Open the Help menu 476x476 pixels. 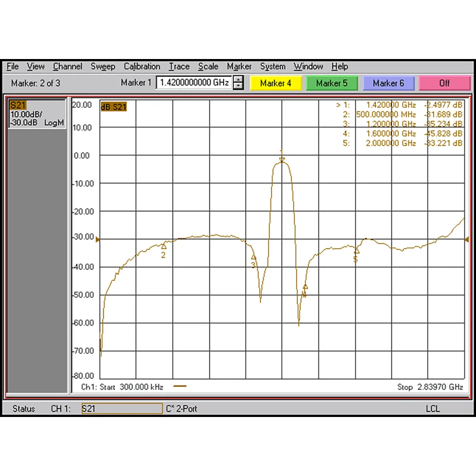coord(339,67)
